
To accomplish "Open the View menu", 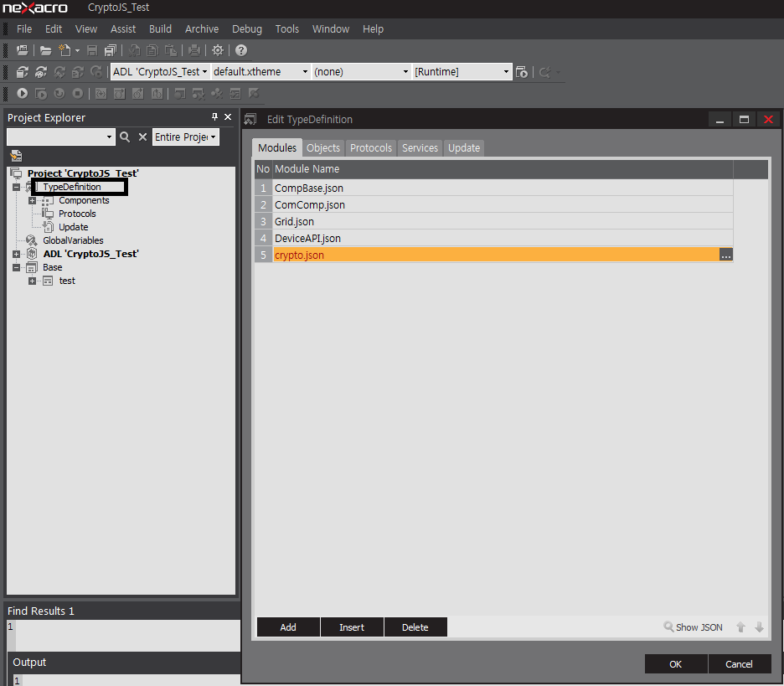I will pos(86,29).
